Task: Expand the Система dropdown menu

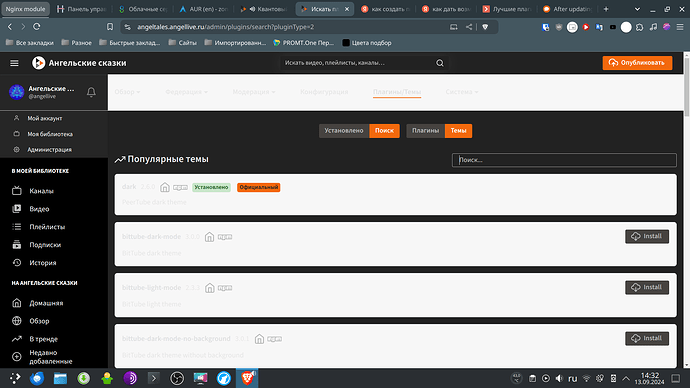Action: click(462, 92)
